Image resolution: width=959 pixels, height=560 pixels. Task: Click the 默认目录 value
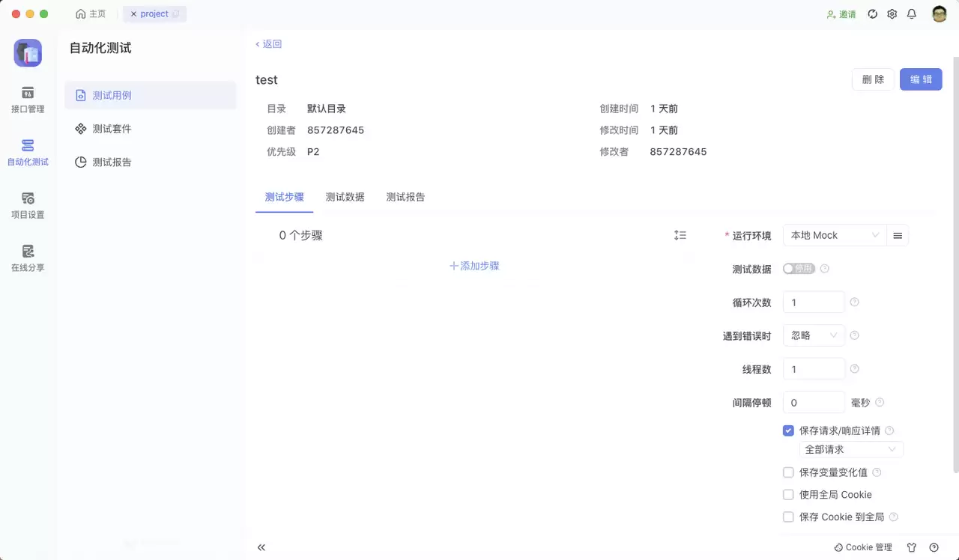[327, 109]
